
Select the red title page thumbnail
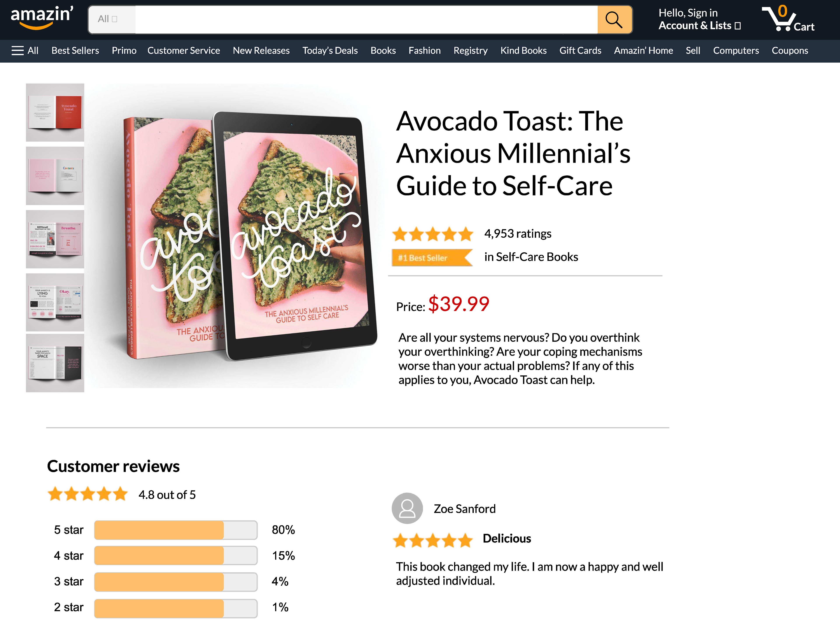(x=55, y=112)
